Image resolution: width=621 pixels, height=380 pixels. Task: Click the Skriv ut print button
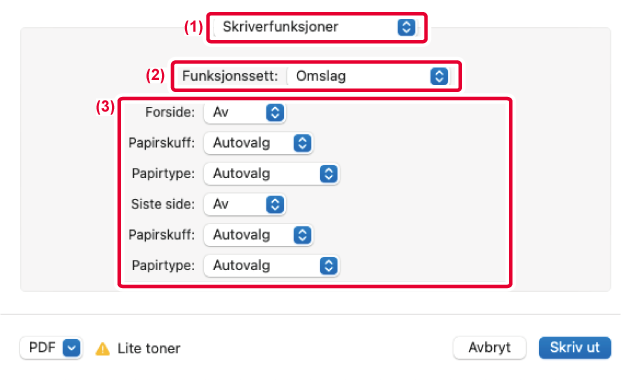[x=575, y=348]
